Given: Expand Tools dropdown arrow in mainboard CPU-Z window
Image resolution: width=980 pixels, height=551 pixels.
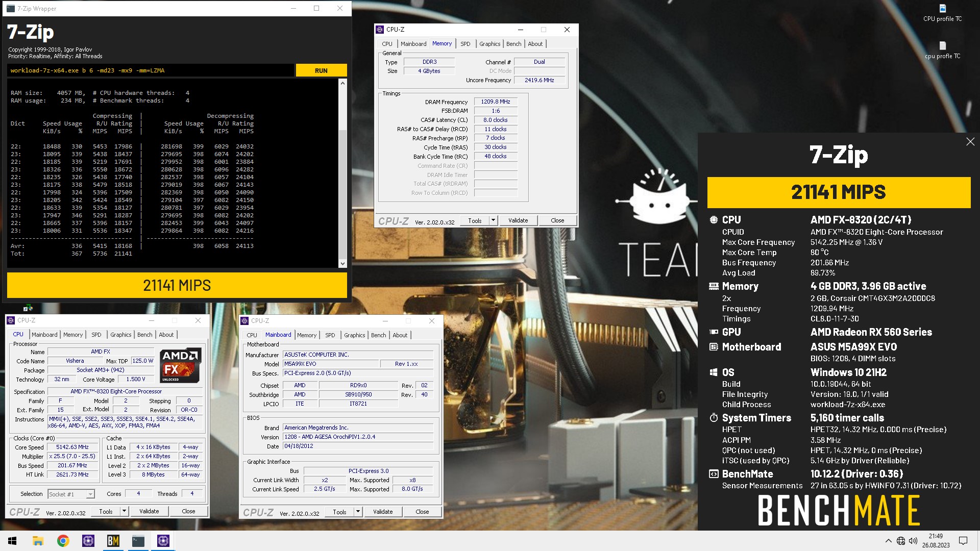Looking at the screenshot, I should coord(358,512).
